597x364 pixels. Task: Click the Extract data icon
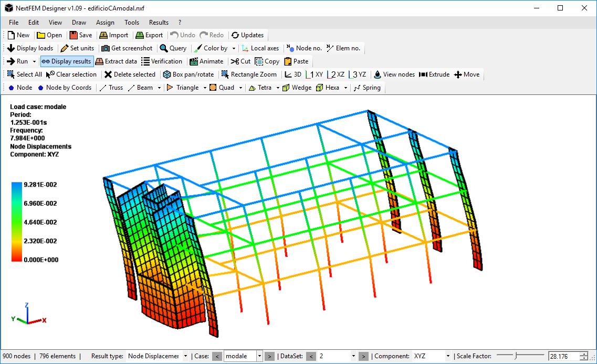(x=100, y=61)
